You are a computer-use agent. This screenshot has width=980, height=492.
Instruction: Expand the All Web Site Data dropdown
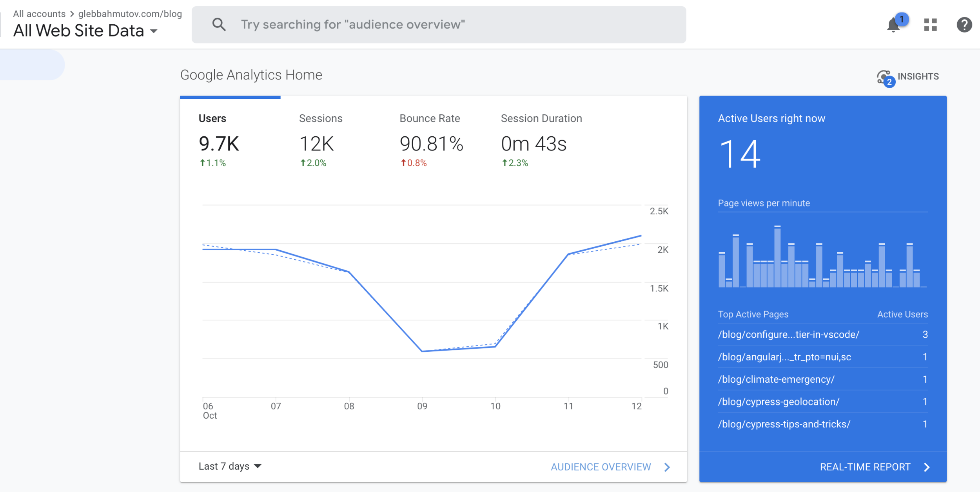(x=154, y=31)
